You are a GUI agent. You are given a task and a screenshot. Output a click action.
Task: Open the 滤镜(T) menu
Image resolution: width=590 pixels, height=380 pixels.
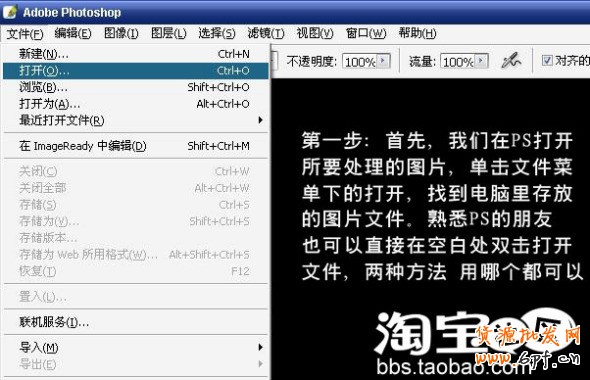click(266, 33)
